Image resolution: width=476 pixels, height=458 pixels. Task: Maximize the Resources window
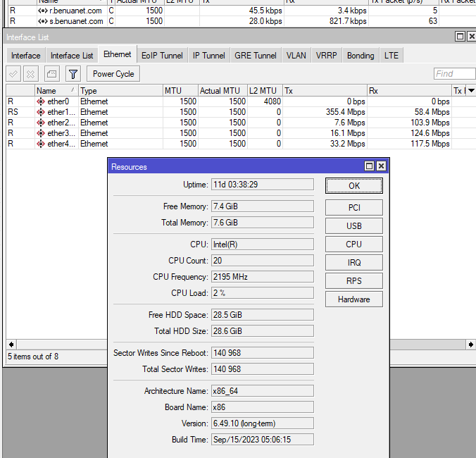pos(369,166)
